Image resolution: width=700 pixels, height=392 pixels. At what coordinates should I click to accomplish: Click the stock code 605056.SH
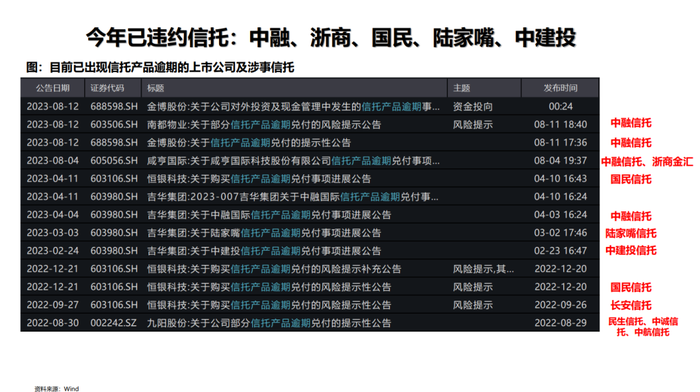(114, 161)
